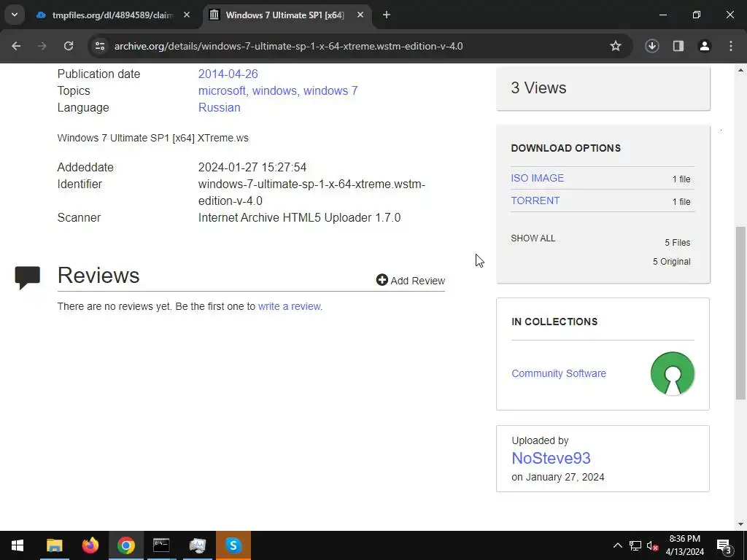Open File Explorer from the taskbar
Viewport: 747px width, 560px height.
pyautogui.click(x=54, y=545)
